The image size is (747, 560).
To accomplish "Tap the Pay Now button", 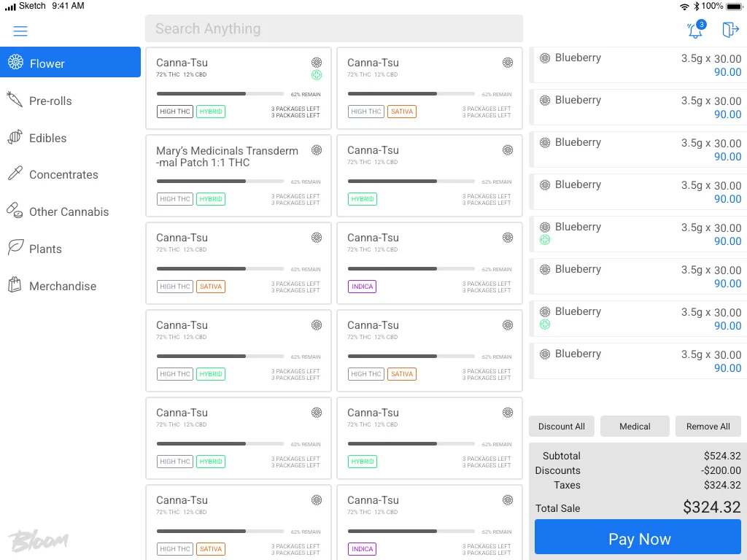I will click(x=638, y=538).
